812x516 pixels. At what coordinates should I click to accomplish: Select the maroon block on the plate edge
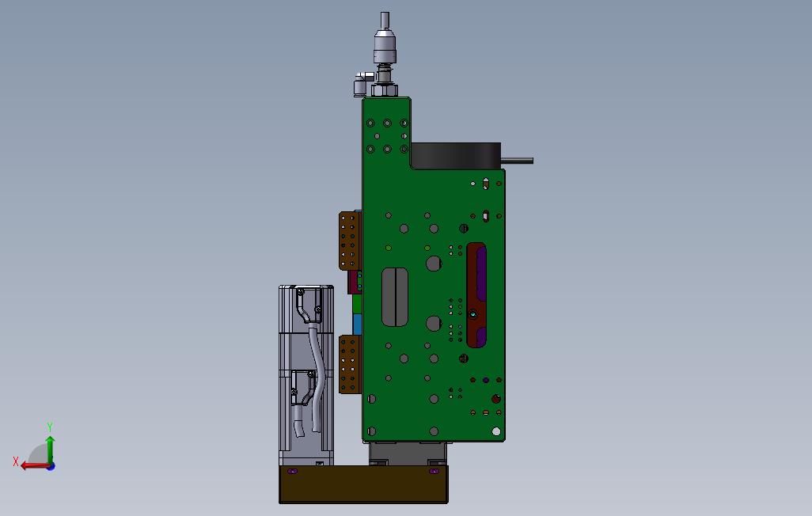(x=355, y=283)
